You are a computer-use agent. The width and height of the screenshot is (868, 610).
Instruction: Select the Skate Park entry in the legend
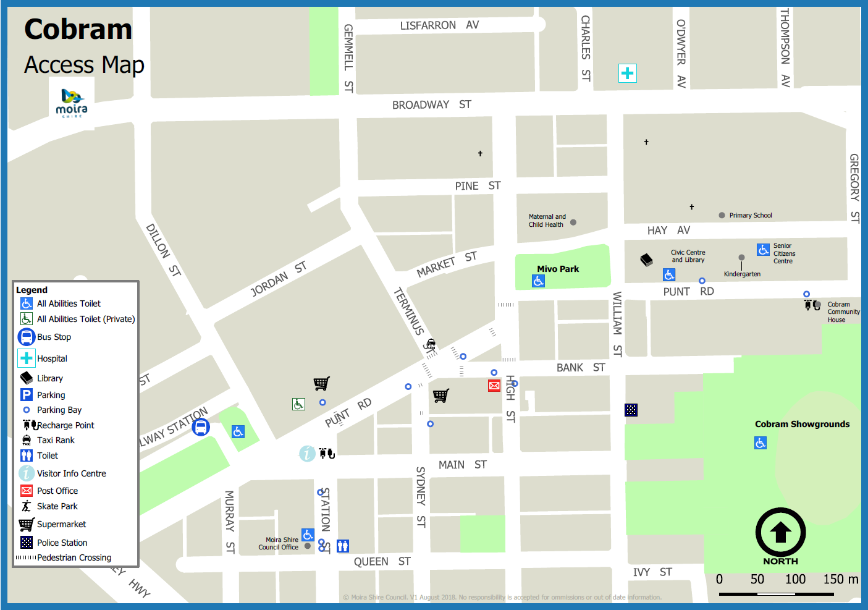coord(57,506)
